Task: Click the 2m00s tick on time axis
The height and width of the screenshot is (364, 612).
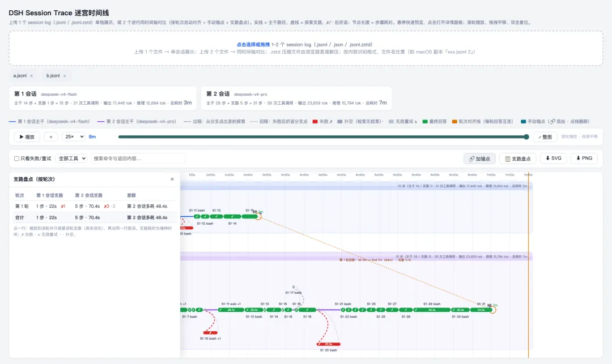Action: click(210, 175)
